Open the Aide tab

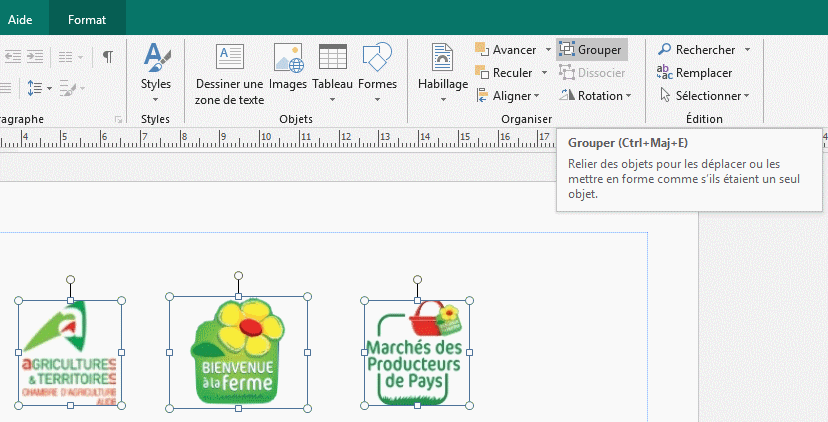(20, 19)
